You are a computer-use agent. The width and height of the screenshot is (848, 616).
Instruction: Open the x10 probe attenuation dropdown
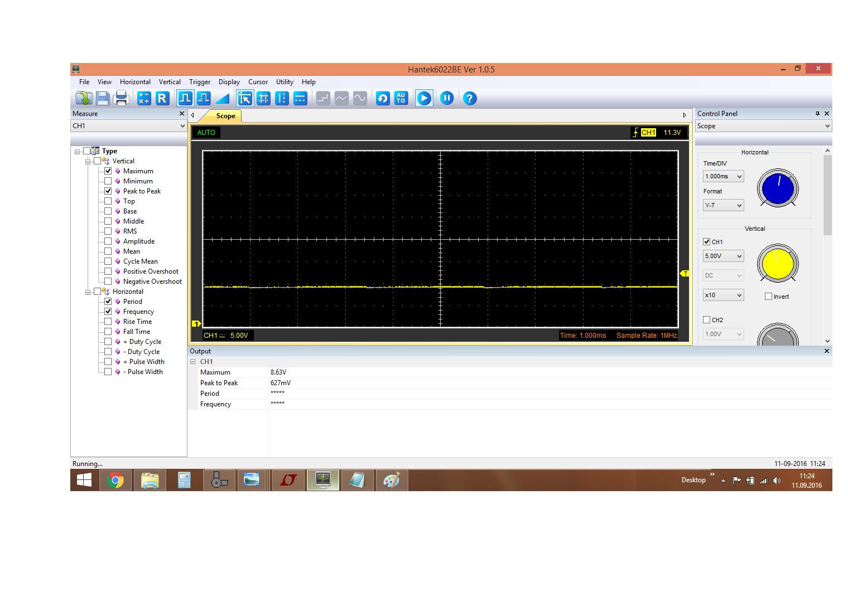[723, 295]
